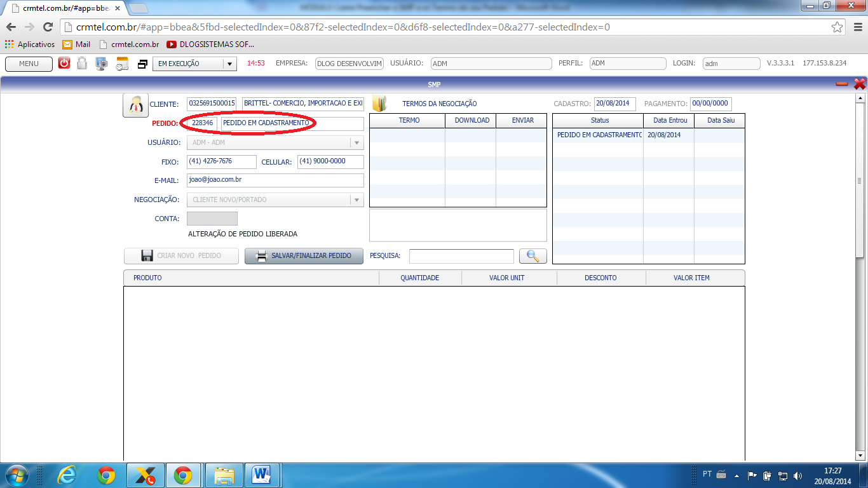Click the Windows Start button
This screenshot has height=488, width=868.
pos(17,475)
